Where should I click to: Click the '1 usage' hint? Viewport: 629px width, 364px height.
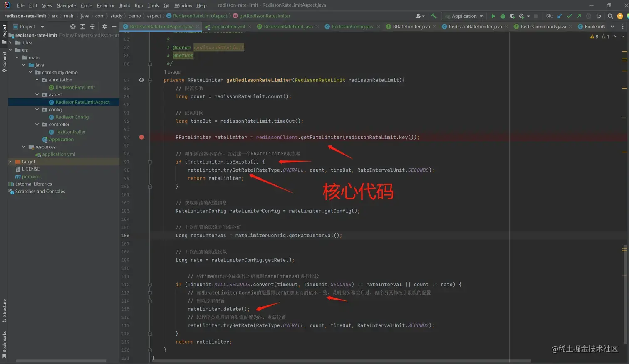tap(172, 72)
